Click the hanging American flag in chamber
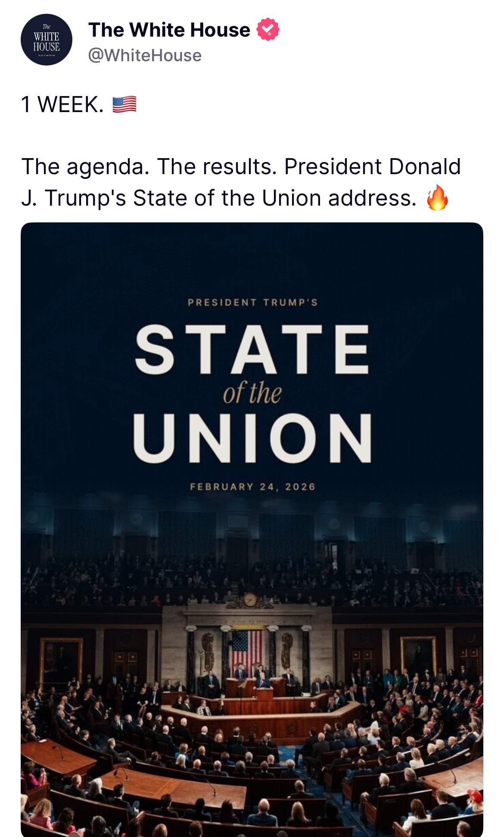The width and height of the screenshot is (504, 837). pos(247,649)
